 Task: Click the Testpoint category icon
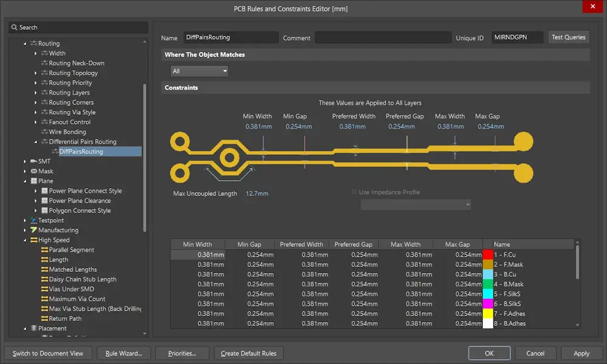coord(34,220)
